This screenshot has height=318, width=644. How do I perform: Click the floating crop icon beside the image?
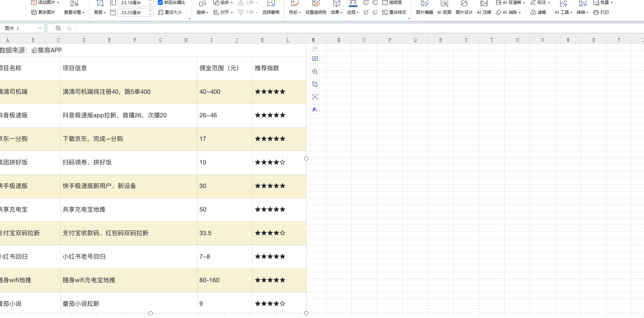[315, 84]
